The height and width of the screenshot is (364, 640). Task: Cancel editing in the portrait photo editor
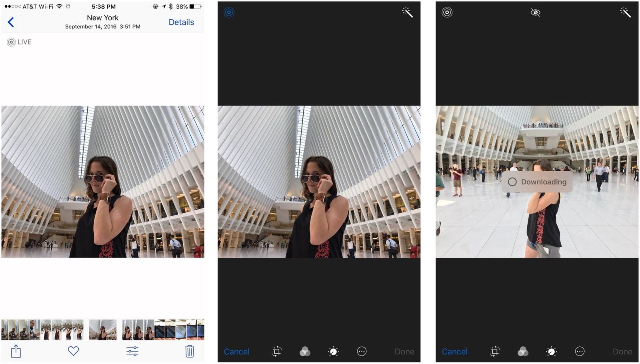[236, 352]
